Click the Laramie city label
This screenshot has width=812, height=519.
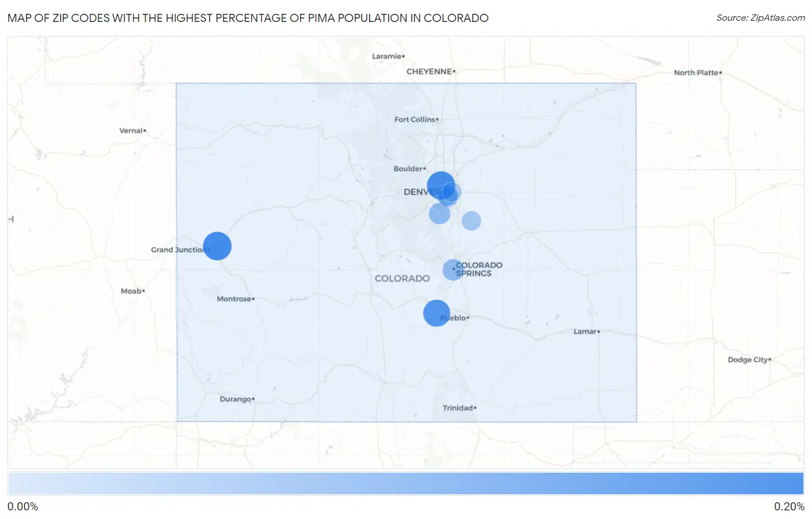(x=386, y=56)
